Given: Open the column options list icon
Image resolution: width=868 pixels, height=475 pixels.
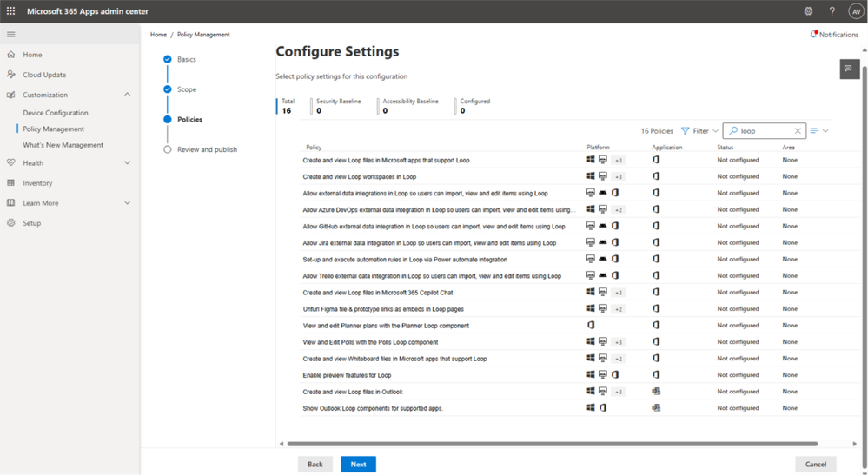Looking at the screenshot, I should 814,131.
